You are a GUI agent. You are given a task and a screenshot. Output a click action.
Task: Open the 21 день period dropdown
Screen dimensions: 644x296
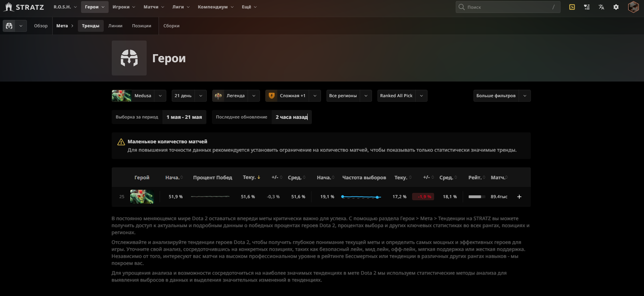tap(189, 96)
